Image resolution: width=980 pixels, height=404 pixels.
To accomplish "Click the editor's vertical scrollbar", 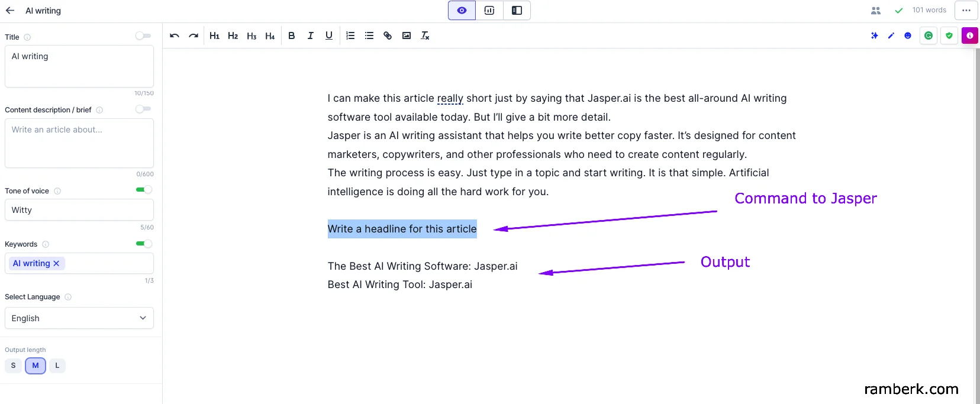I will tap(977, 225).
